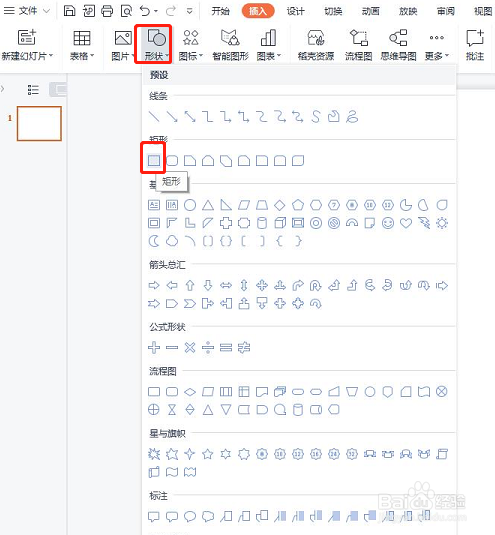Select the arrow line shape
The image size is (495, 535).
click(x=172, y=116)
